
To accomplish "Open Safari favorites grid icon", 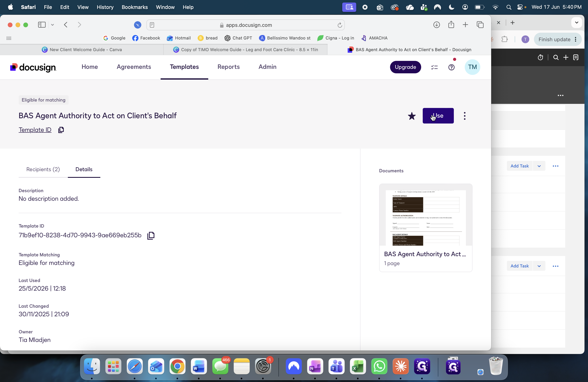I will point(9,38).
